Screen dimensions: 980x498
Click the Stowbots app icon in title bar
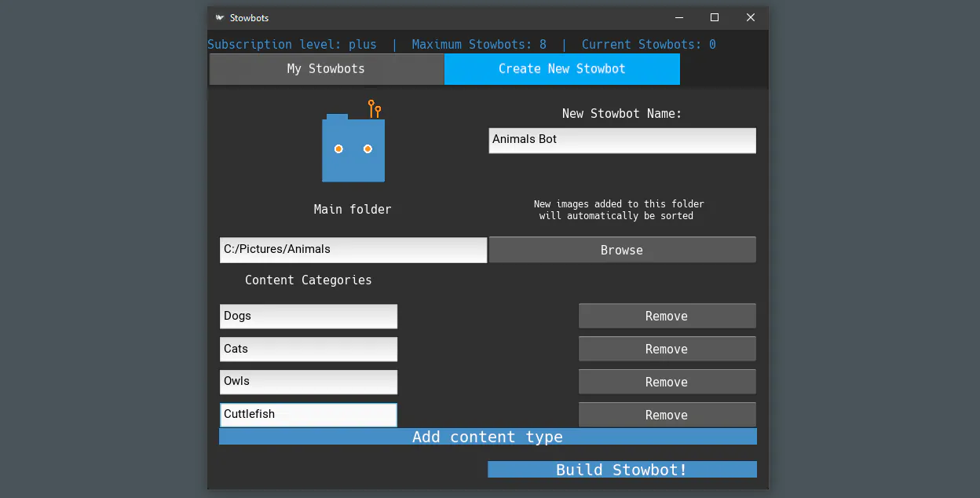pos(220,17)
